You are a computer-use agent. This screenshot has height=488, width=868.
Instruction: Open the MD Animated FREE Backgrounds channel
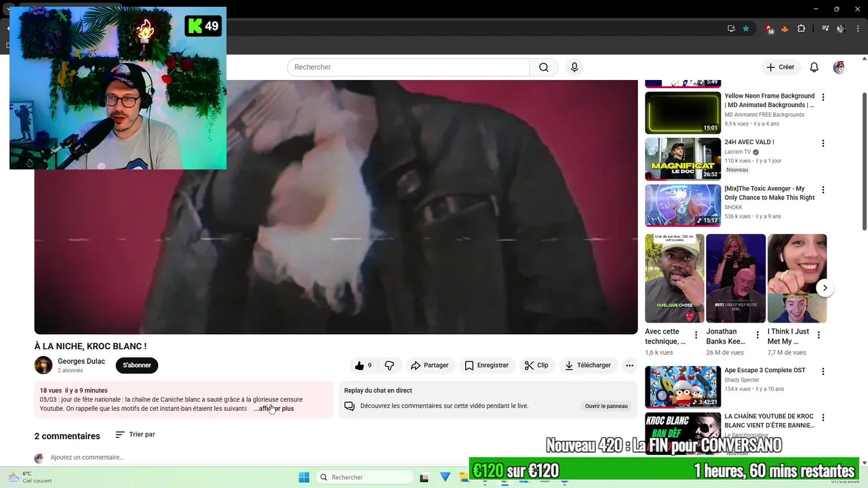pyautogui.click(x=764, y=115)
